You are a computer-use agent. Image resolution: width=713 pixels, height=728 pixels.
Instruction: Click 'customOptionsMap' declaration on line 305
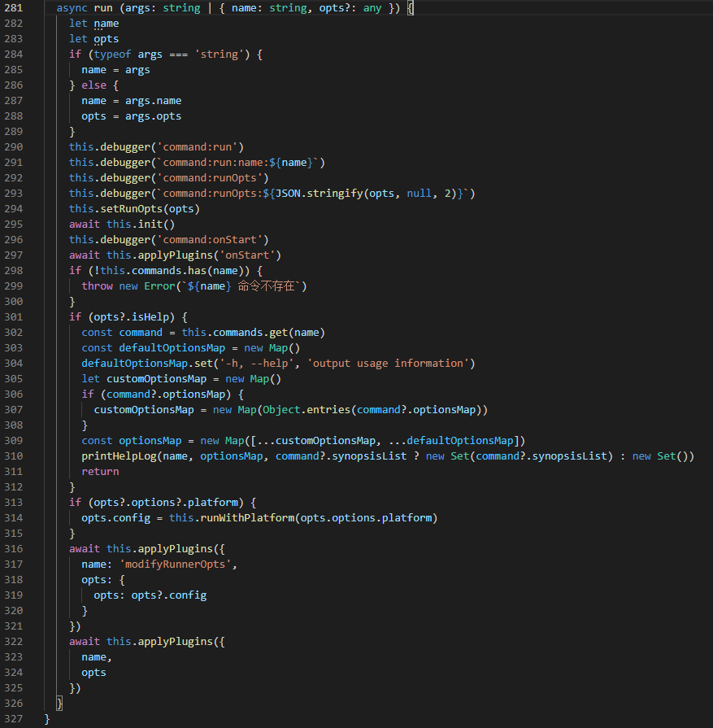tap(156, 379)
